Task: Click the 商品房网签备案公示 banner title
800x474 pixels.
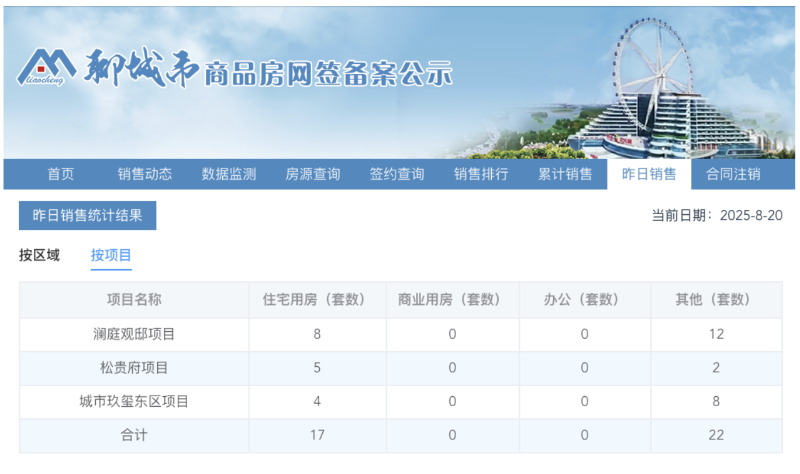Action: pyautogui.click(x=328, y=74)
